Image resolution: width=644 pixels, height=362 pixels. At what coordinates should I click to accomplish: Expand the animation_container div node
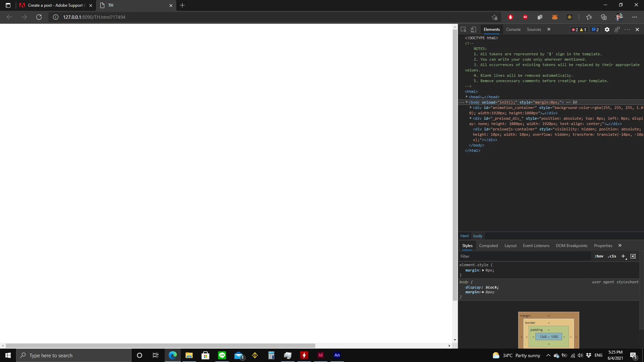click(x=471, y=108)
